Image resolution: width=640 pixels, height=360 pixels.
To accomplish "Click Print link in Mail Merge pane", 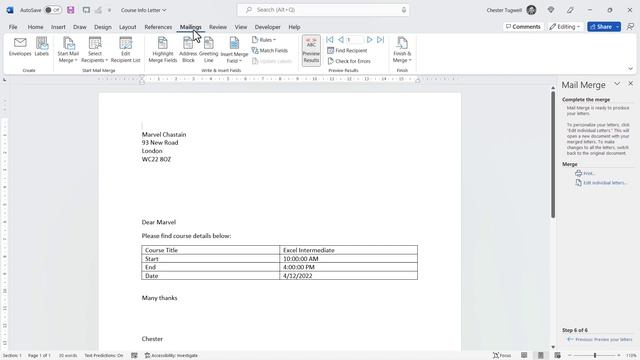I will 585,173.
